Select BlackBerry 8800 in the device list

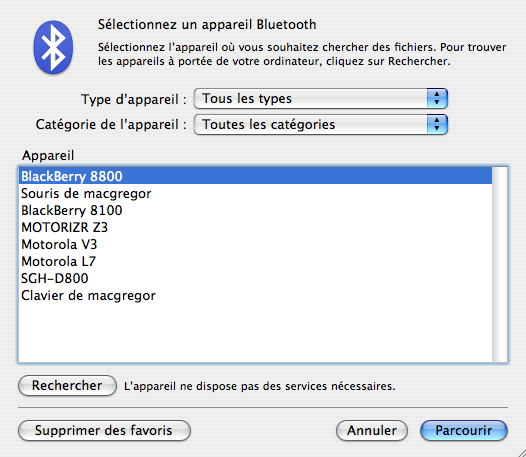pyautogui.click(x=255, y=176)
